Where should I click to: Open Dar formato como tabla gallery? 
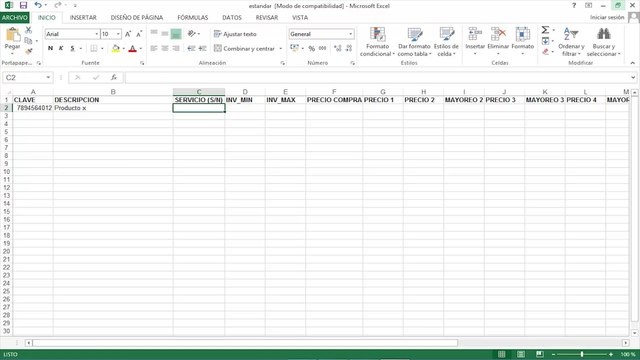pos(414,42)
